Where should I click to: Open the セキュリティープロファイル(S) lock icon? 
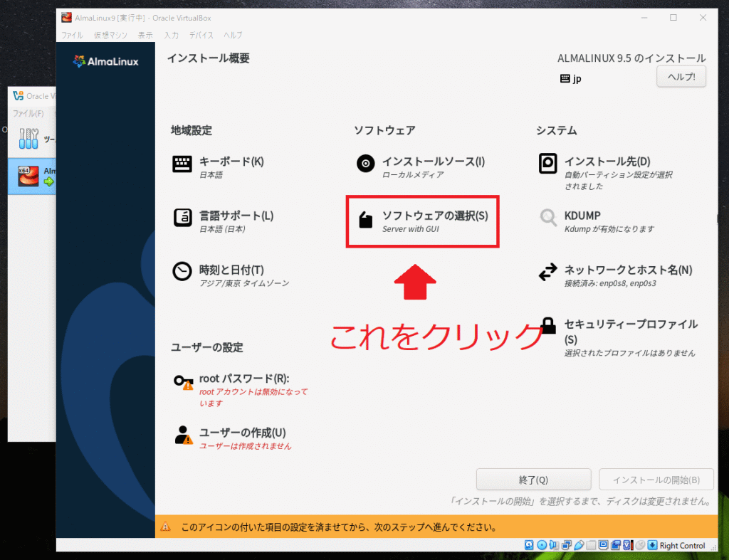coord(549,325)
